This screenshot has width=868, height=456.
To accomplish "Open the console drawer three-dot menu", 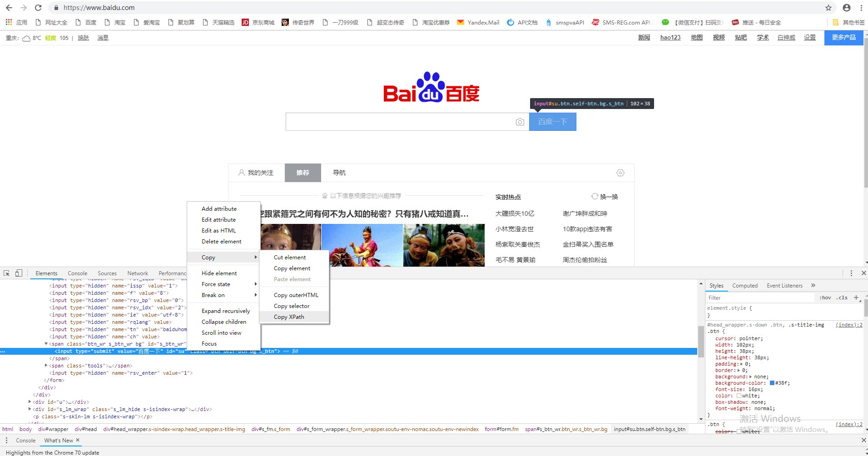I will pyautogui.click(x=6, y=440).
